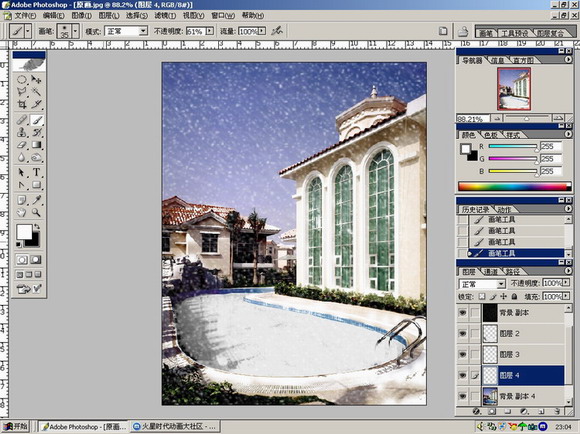
Task: Open the brush preset picker arrow
Action: click(75, 31)
